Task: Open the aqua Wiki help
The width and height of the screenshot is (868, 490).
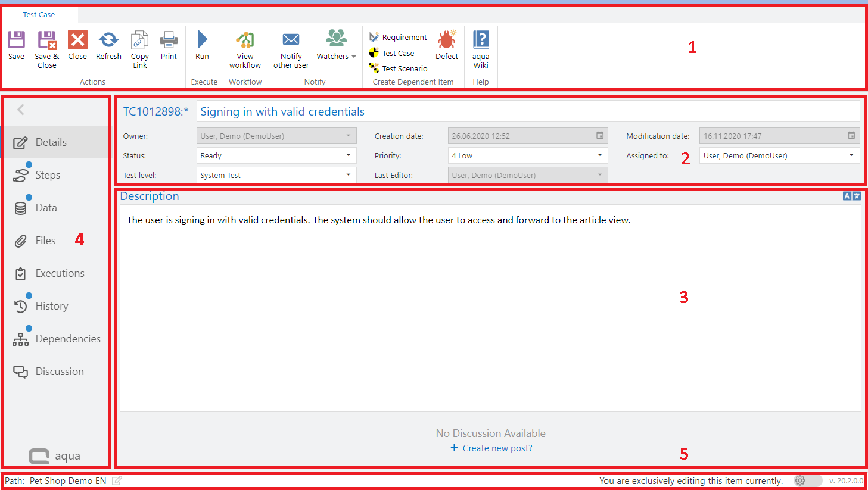Action: pos(481,40)
